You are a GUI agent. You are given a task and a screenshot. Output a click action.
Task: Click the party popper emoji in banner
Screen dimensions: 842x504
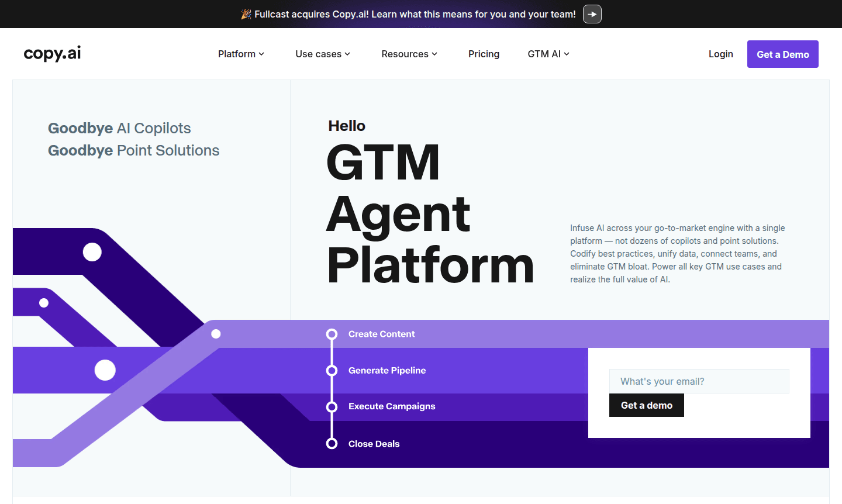point(246,14)
